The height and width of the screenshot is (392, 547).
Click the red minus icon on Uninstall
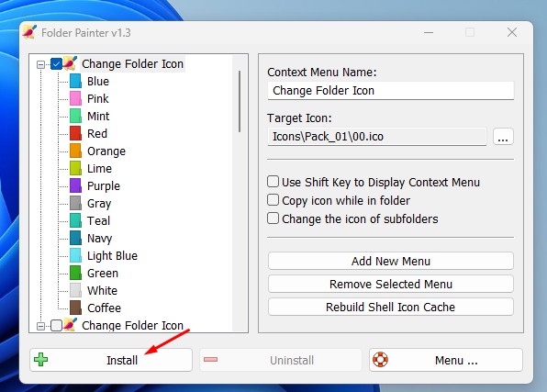click(x=210, y=360)
